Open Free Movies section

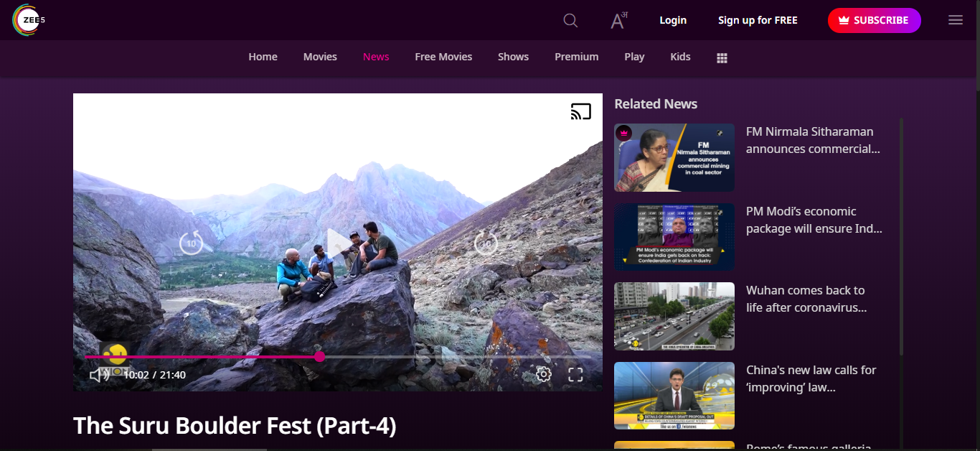[443, 57]
